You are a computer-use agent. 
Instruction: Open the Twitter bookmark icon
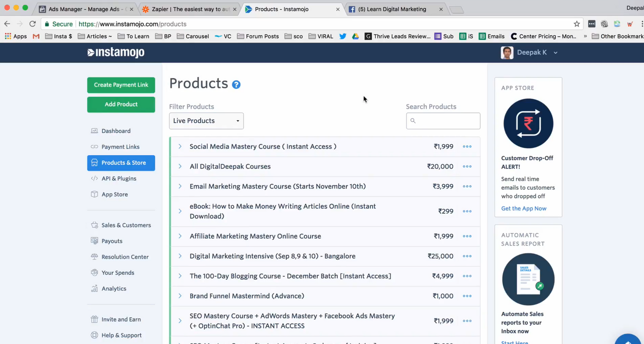(343, 37)
